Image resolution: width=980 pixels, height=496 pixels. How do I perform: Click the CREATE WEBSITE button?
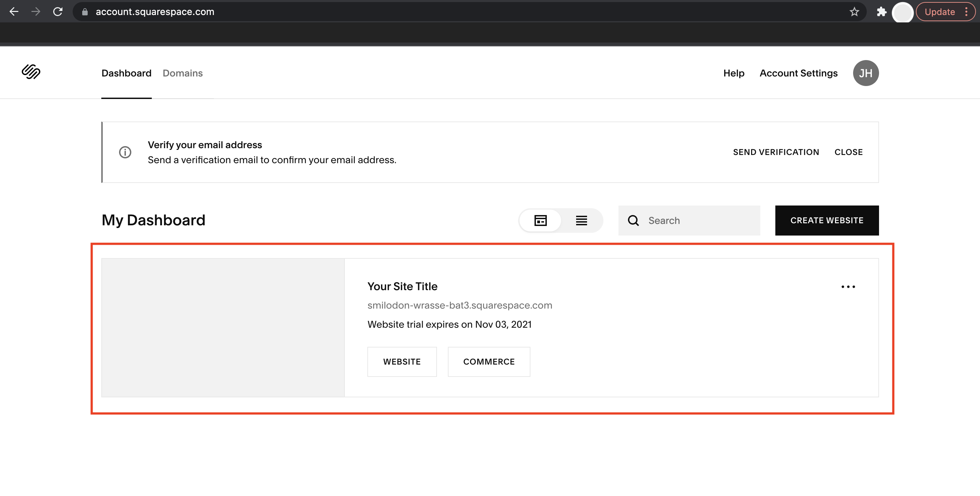827,220
